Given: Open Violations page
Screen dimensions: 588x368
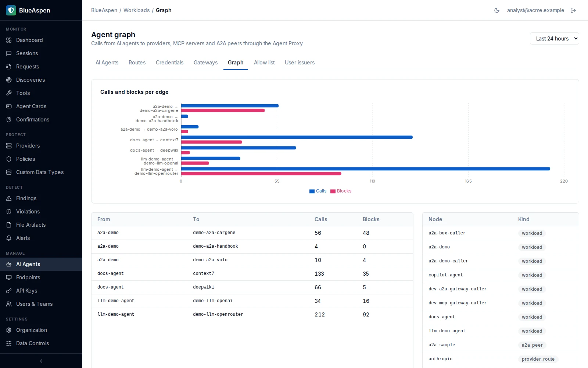Looking at the screenshot, I should (41, 212).
